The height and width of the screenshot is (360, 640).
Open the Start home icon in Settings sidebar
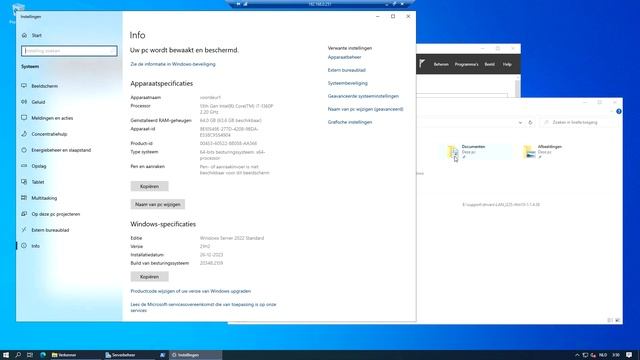pos(24,36)
